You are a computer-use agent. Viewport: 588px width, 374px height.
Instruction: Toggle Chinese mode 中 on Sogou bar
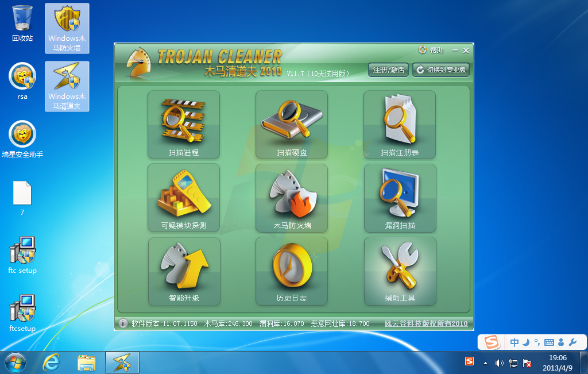click(x=514, y=342)
